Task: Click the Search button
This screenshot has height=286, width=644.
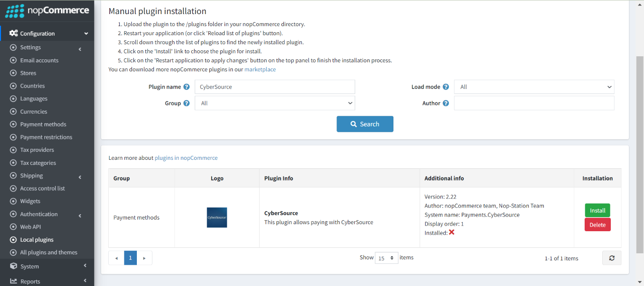Action: (365, 124)
